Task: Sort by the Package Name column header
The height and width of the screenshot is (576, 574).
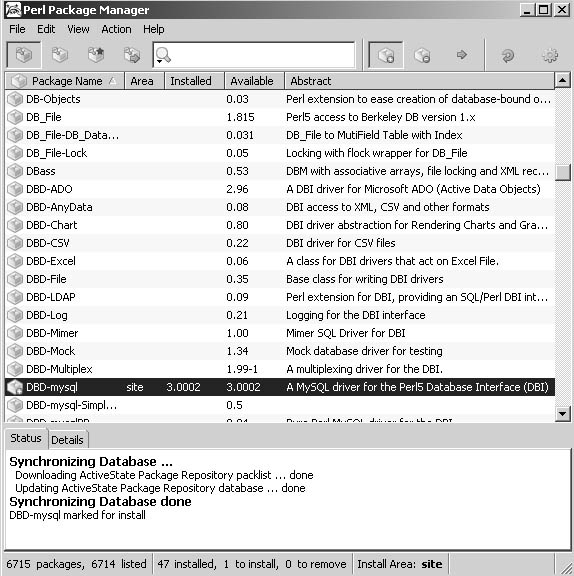Action: 65,81
